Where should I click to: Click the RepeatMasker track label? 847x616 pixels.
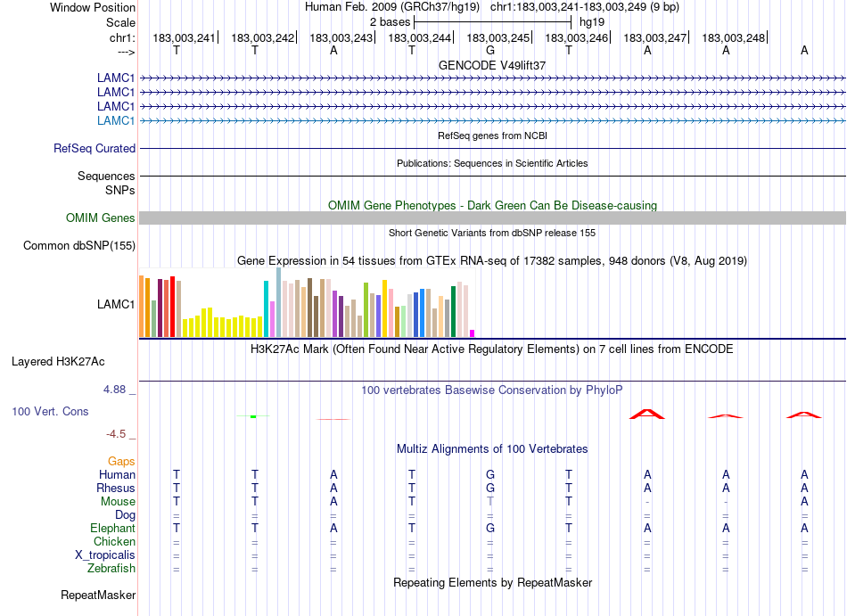pyautogui.click(x=98, y=595)
